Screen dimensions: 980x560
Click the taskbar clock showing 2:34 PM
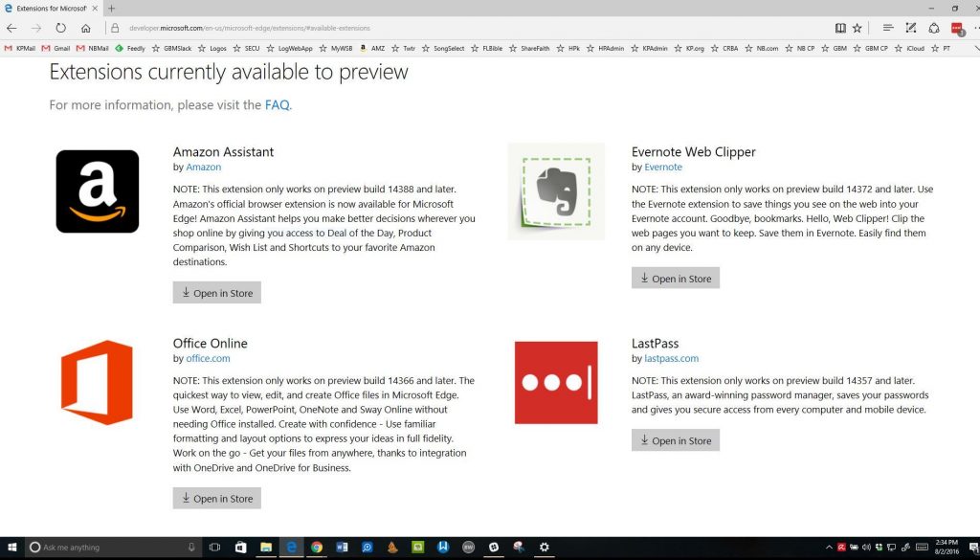point(947,548)
